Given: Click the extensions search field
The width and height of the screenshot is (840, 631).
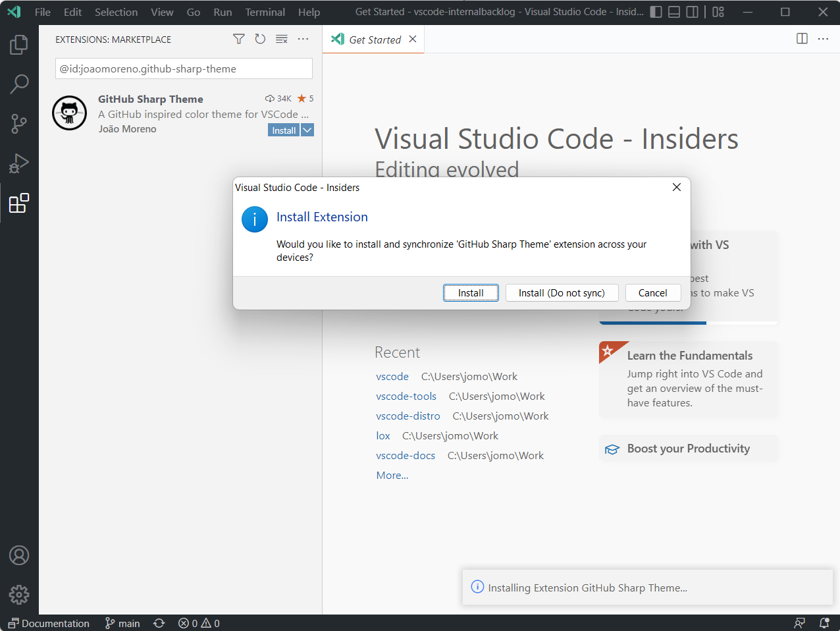Looking at the screenshot, I should point(184,69).
